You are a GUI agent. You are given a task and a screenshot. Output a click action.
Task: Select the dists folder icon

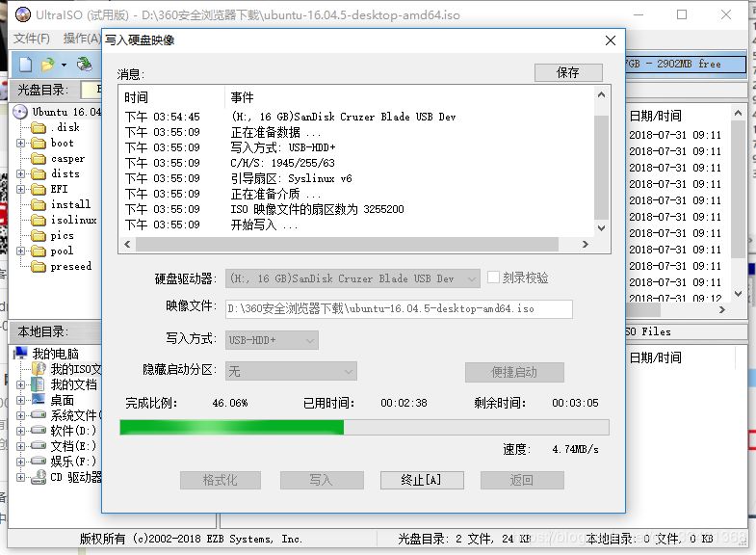(x=39, y=174)
